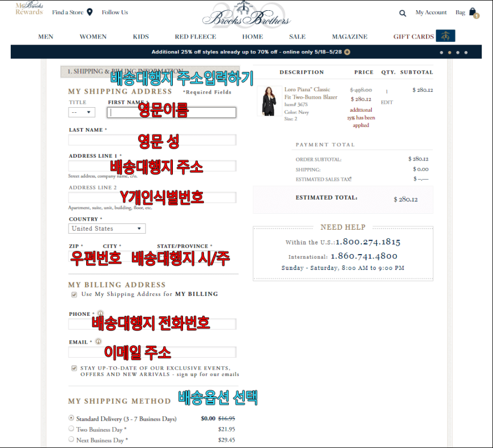
Task: Open My Account
Action: (x=431, y=12)
